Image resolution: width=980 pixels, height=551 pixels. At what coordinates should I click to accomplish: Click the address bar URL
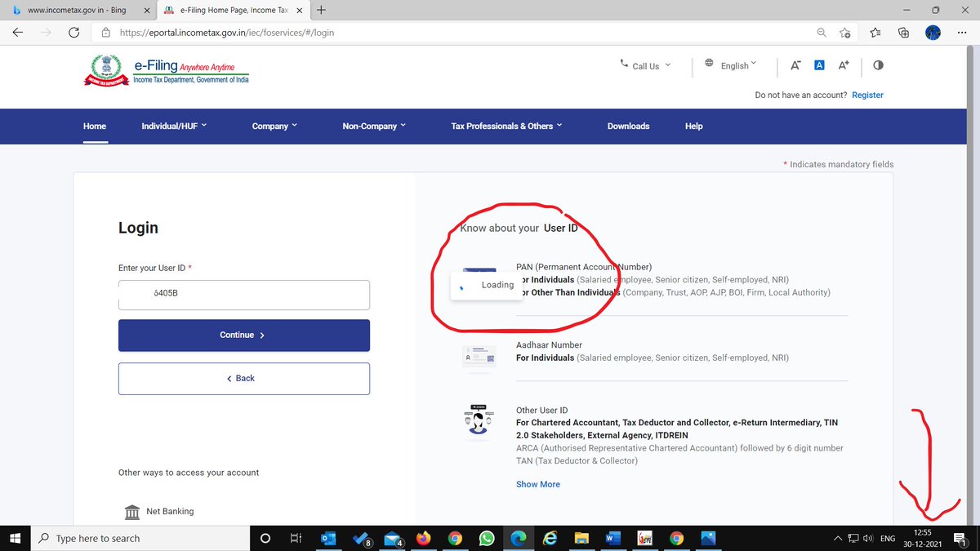pos(226,33)
